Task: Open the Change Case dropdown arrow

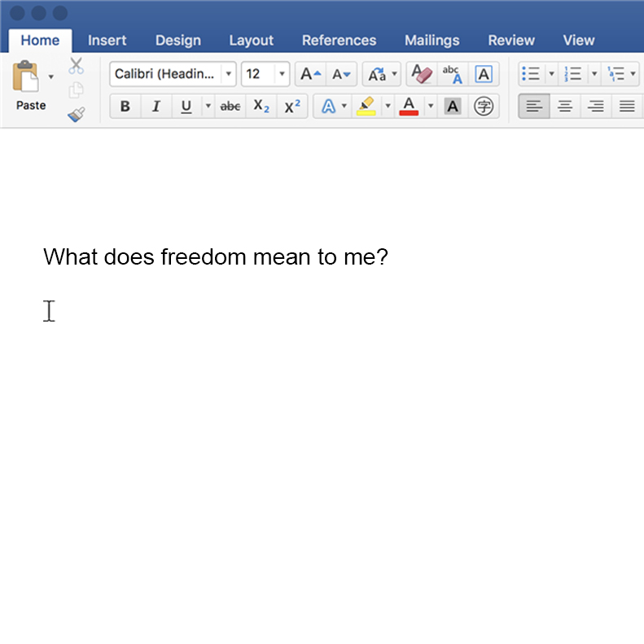Action: [394, 74]
